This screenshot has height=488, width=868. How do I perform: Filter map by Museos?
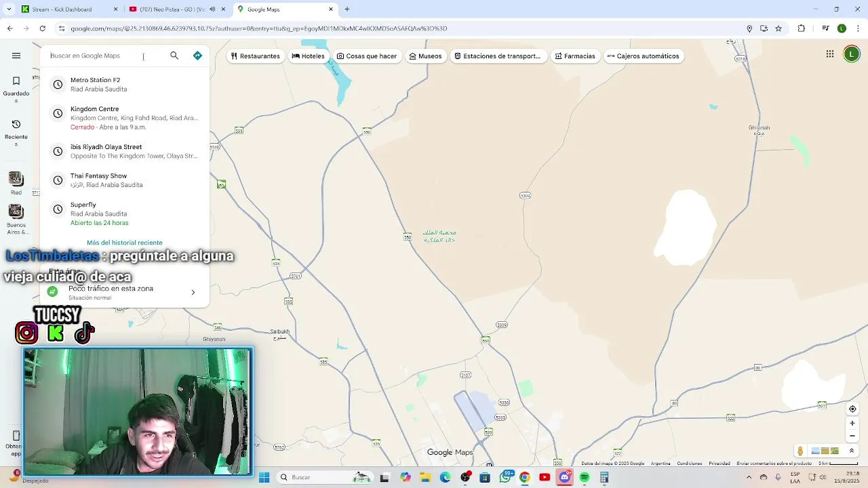425,56
